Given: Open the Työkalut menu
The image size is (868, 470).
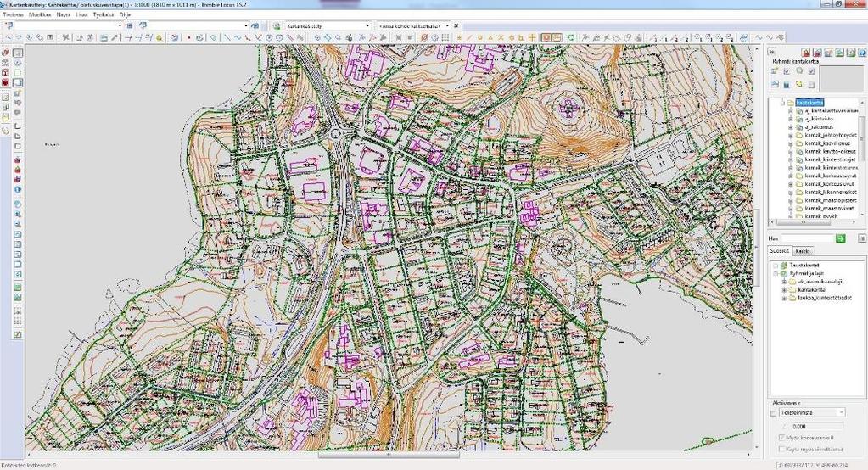Looking at the screenshot, I should 104,15.
